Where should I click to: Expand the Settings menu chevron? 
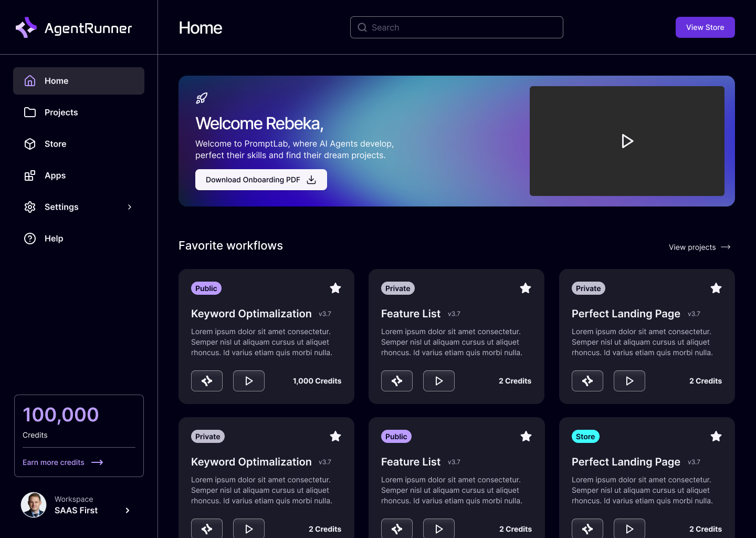coord(130,207)
